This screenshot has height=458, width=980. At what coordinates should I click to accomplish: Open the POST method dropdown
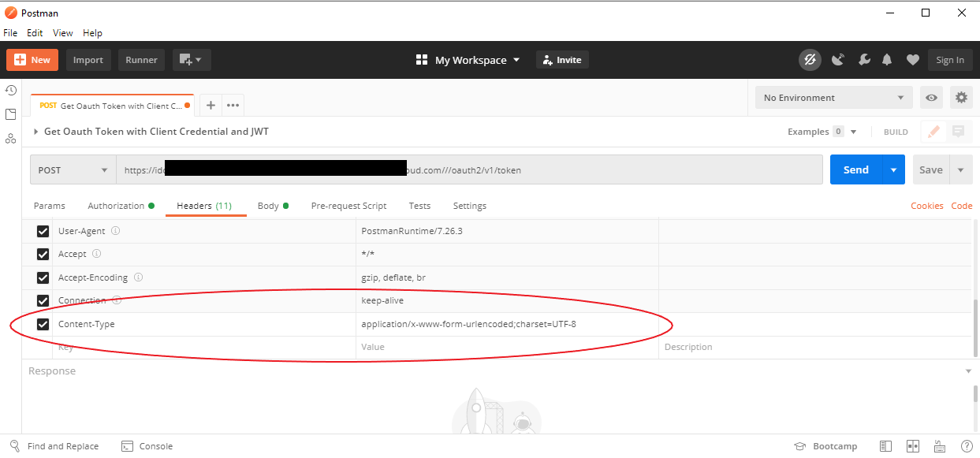(73, 169)
